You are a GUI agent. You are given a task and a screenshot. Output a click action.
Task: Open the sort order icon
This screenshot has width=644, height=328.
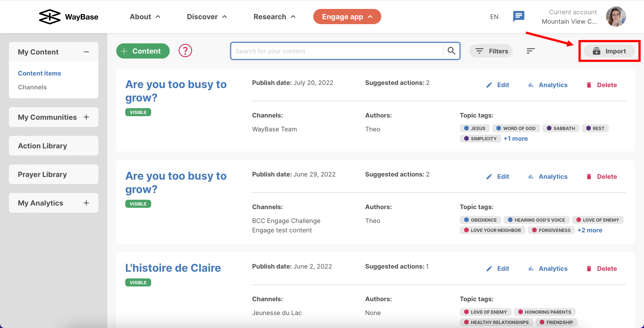pos(530,51)
